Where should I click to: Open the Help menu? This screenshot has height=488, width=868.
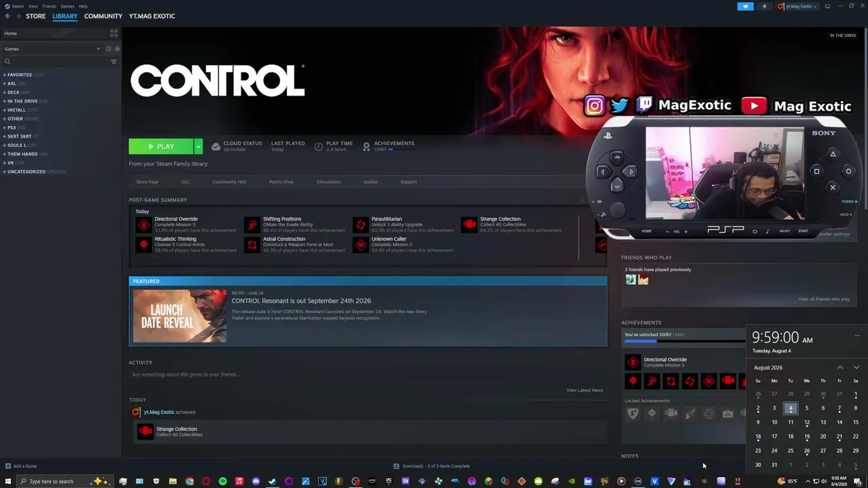click(83, 6)
